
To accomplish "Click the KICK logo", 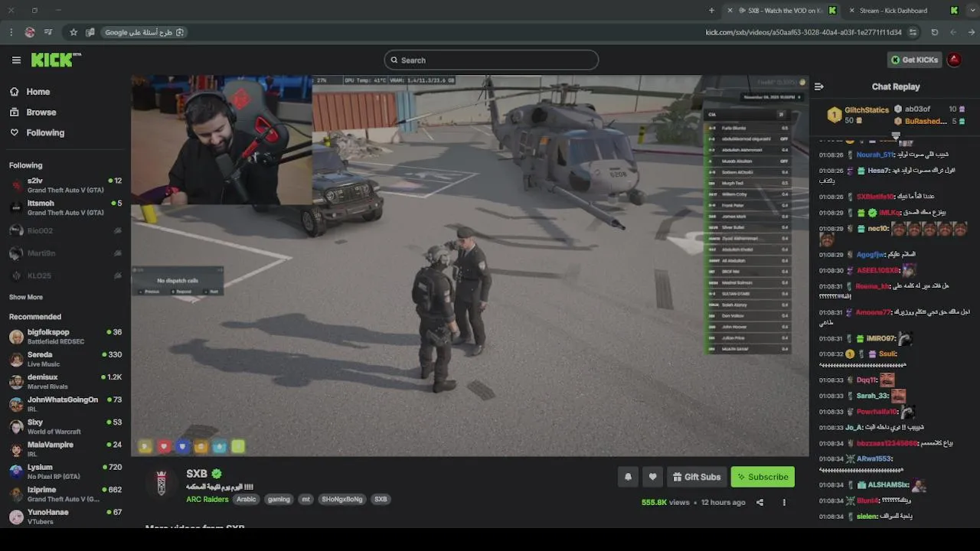I will click(56, 60).
